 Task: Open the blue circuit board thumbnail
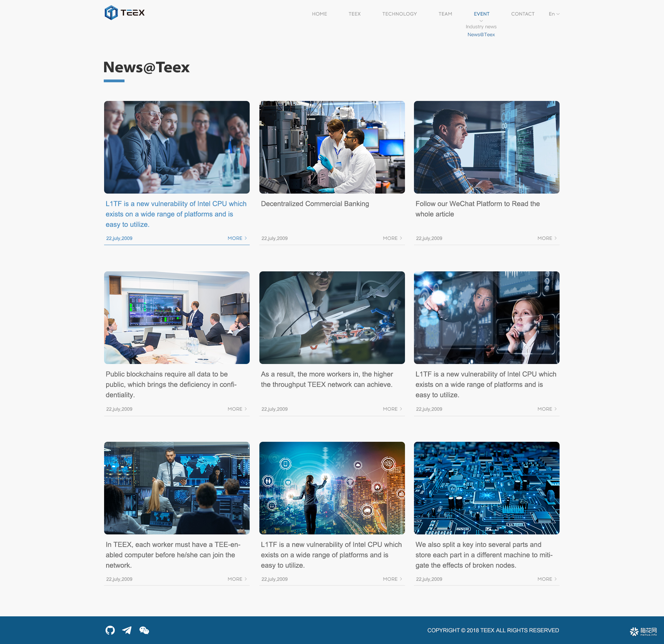pyautogui.click(x=487, y=488)
